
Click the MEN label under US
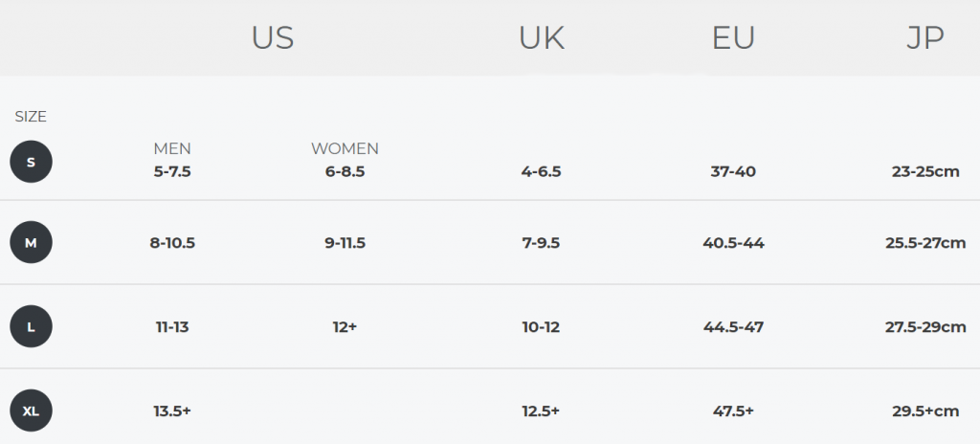(x=172, y=149)
